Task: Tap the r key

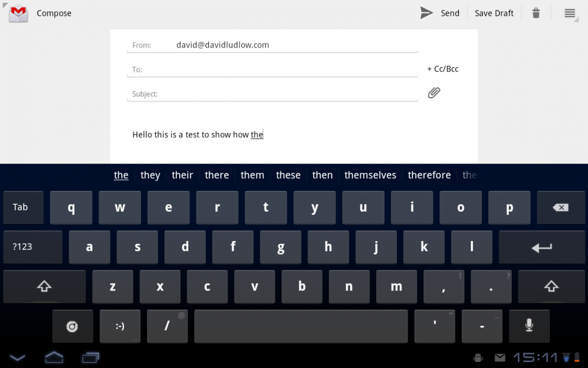Action: coord(217,207)
